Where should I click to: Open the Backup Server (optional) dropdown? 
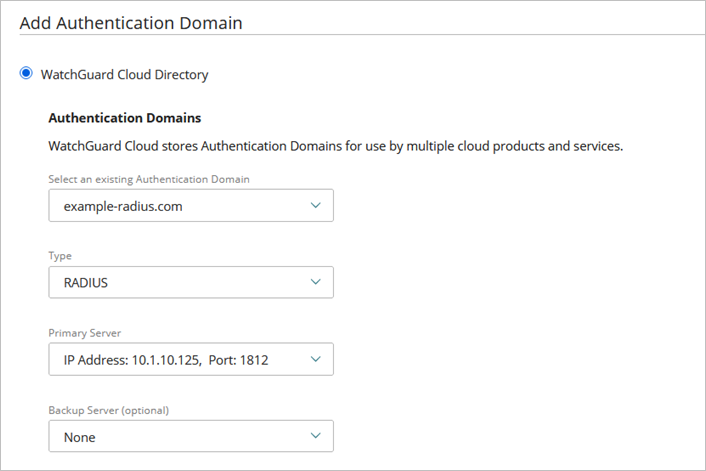click(191, 436)
